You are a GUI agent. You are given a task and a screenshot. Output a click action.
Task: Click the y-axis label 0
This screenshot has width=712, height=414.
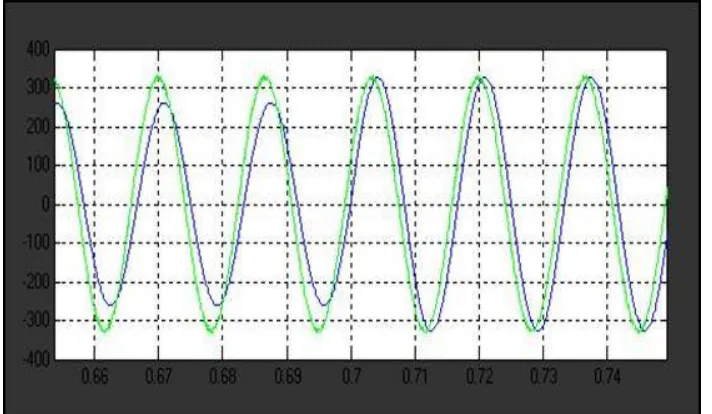46,204
